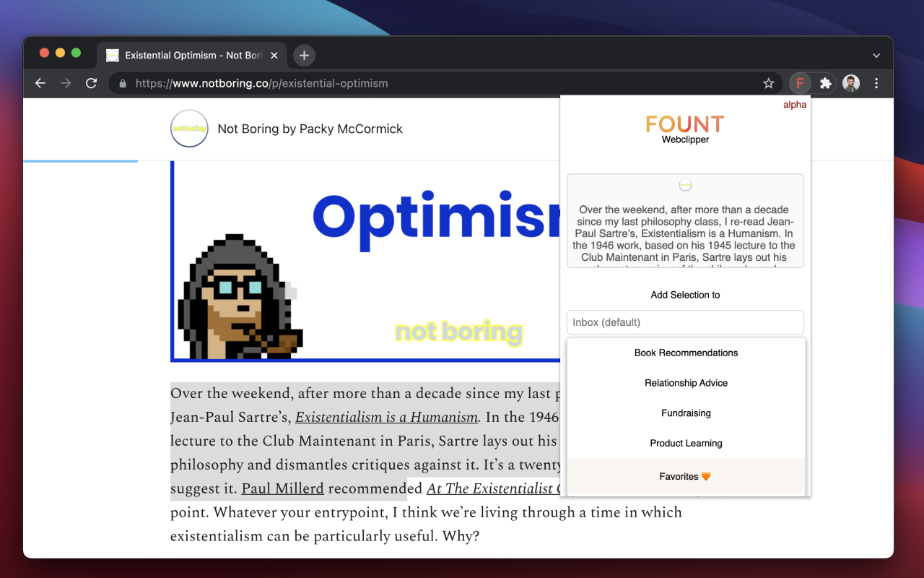Click the yellow not boring banner logo
This screenshot has height=578, width=924.
coord(458,332)
